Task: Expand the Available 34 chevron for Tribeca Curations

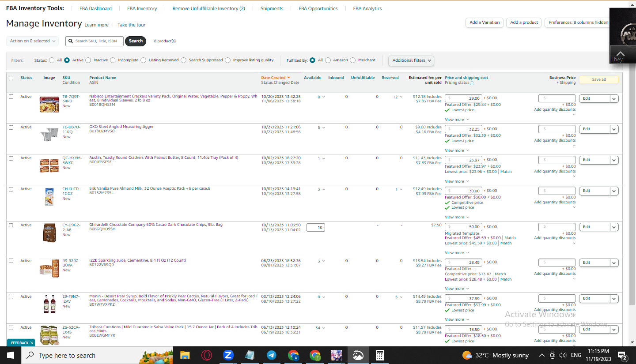Action: coord(323,328)
